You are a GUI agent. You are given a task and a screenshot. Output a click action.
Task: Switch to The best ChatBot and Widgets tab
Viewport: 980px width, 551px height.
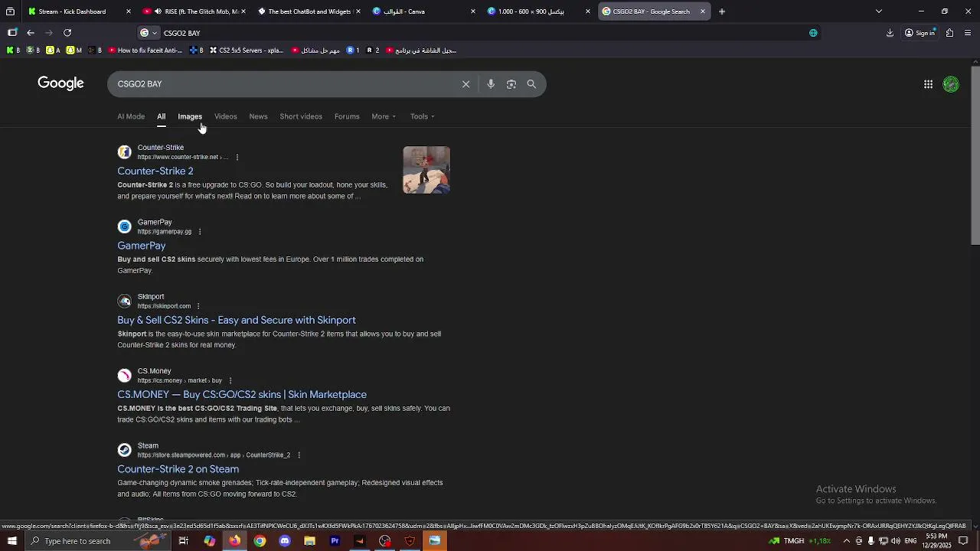coord(309,11)
